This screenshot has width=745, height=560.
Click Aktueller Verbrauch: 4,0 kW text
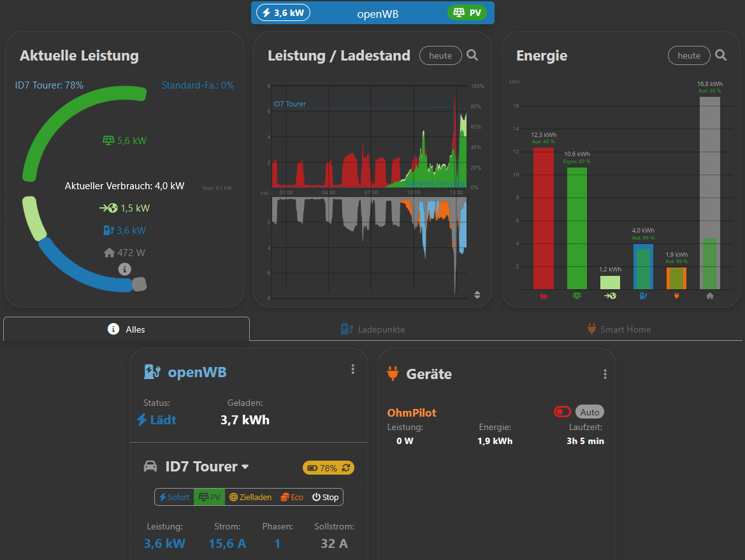pyautogui.click(x=124, y=186)
